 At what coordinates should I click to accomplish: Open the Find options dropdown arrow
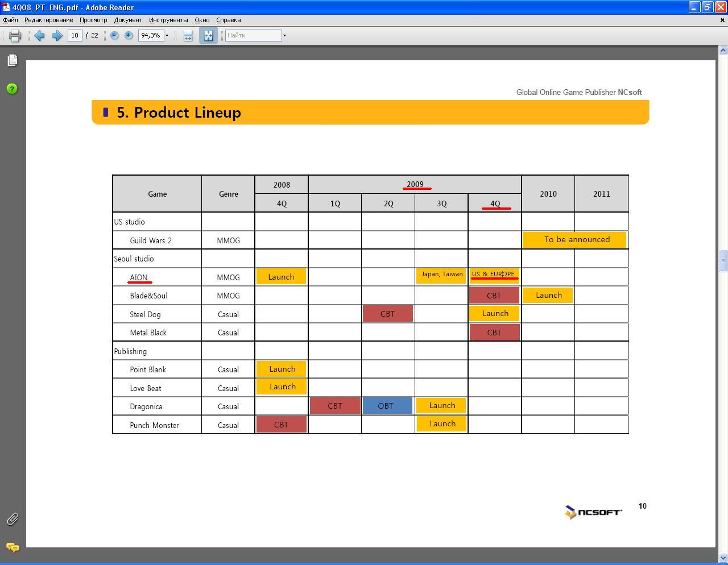tap(284, 35)
